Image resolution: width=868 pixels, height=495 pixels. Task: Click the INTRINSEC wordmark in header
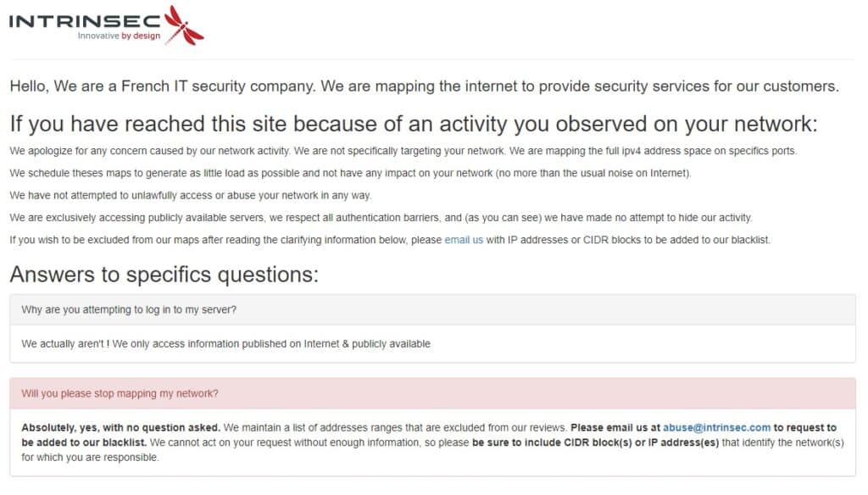(x=85, y=21)
